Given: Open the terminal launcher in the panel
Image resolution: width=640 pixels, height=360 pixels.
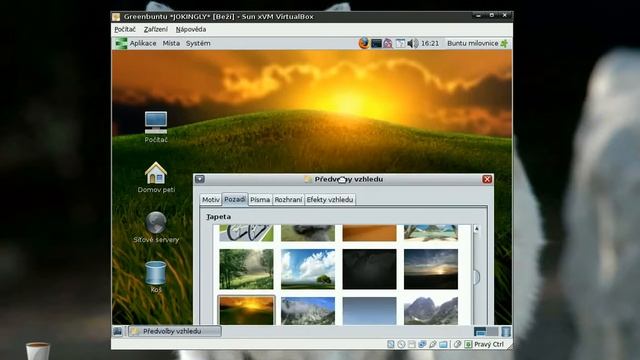Looking at the screenshot, I should [x=376, y=43].
